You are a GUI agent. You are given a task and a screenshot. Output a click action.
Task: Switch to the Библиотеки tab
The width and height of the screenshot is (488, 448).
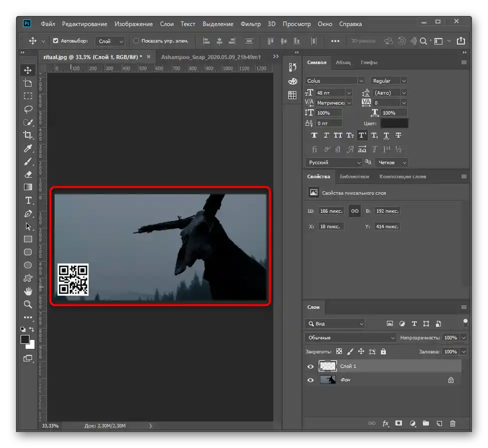click(x=354, y=177)
